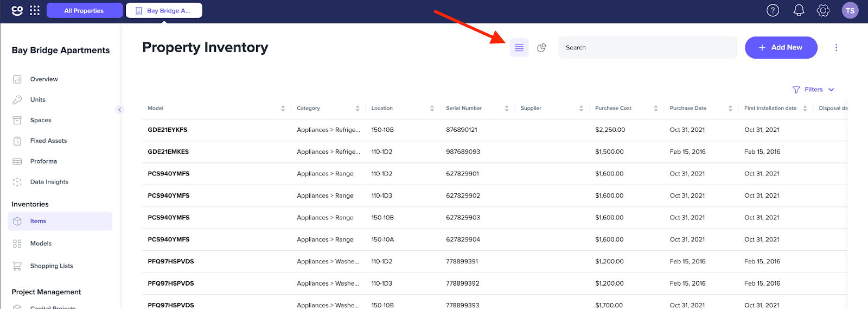Click the Spaces sidebar icon
Image resolution: width=868 pixels, height=309 pixels.
coord(17,121)
